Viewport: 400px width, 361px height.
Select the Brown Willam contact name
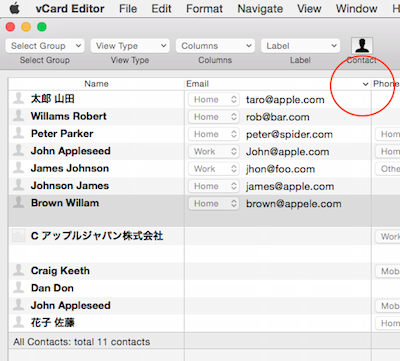pos(65,203)
